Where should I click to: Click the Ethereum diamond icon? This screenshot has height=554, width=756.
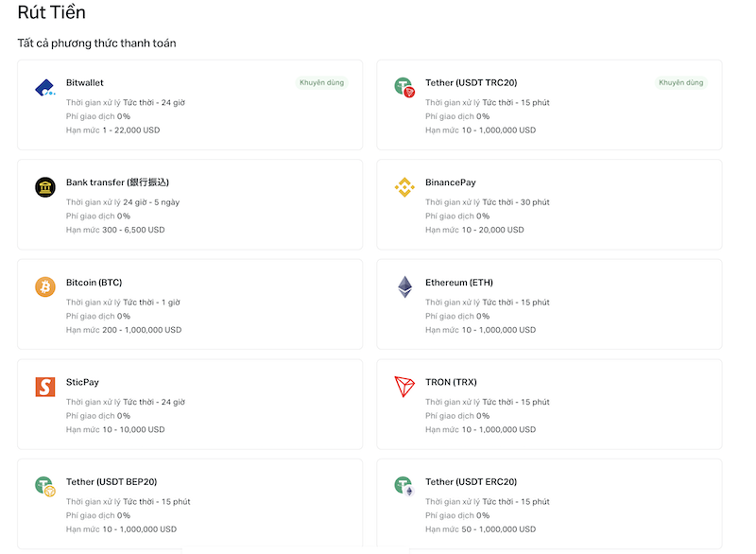click(404, 286)
